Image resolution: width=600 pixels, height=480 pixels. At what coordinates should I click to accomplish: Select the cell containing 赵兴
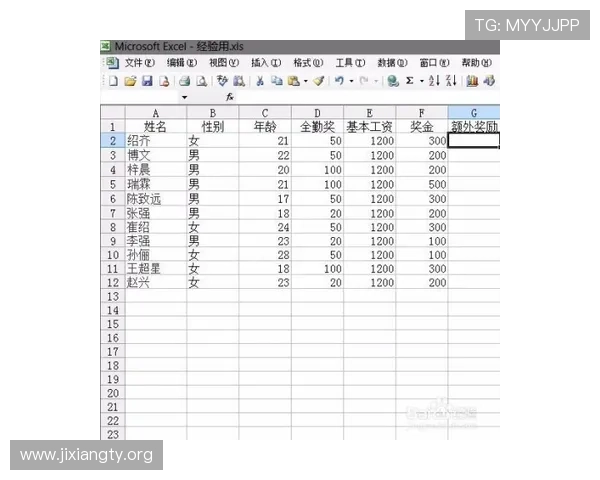[156, 282]
